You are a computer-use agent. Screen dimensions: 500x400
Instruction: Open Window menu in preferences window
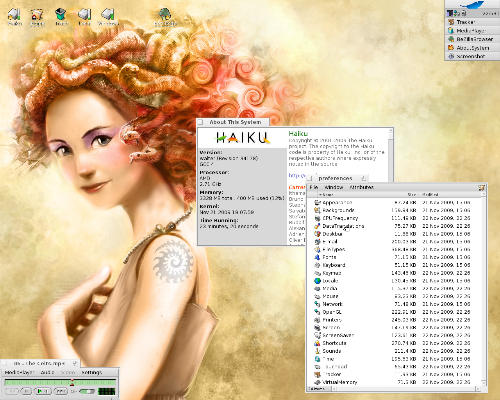[x=334, y=187]
